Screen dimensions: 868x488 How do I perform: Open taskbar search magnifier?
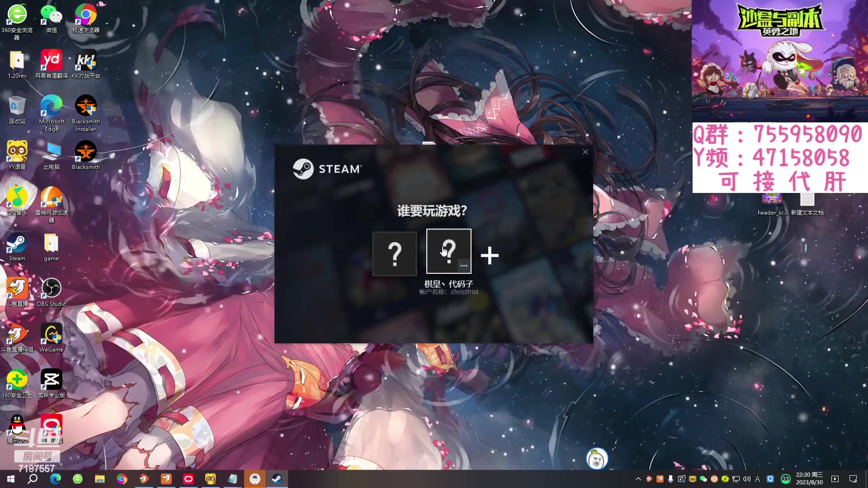tap(33, 479)
